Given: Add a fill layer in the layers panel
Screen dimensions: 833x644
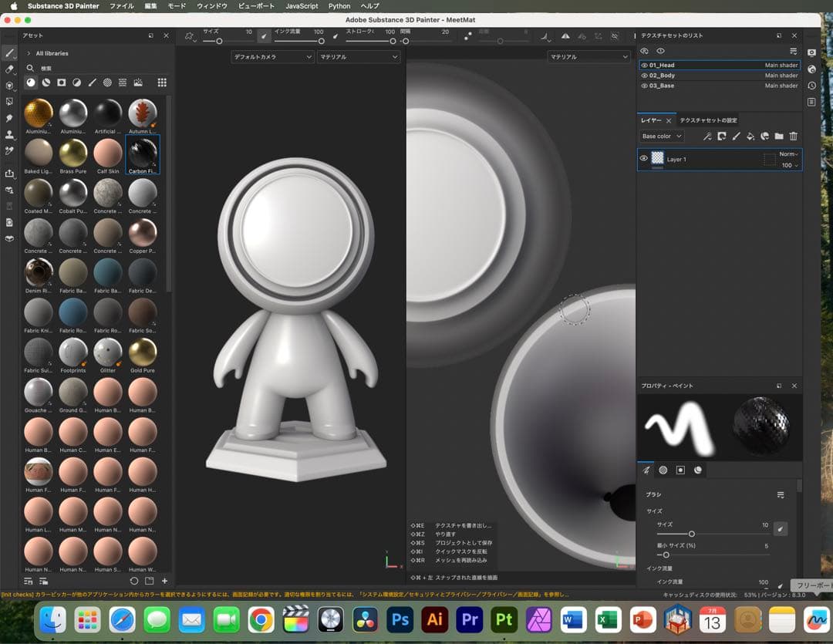Looking at the screenshot, I should [x=751, y=137].
